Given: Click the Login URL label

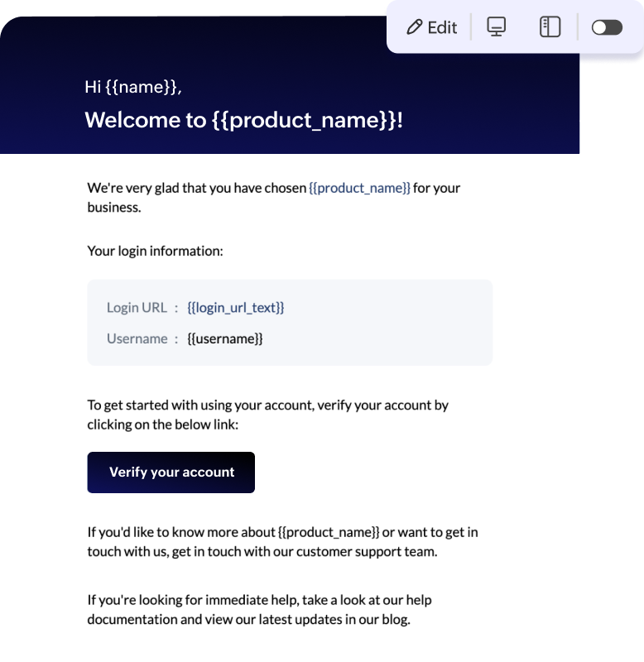Looking at the screenshot, I should 137,308.
